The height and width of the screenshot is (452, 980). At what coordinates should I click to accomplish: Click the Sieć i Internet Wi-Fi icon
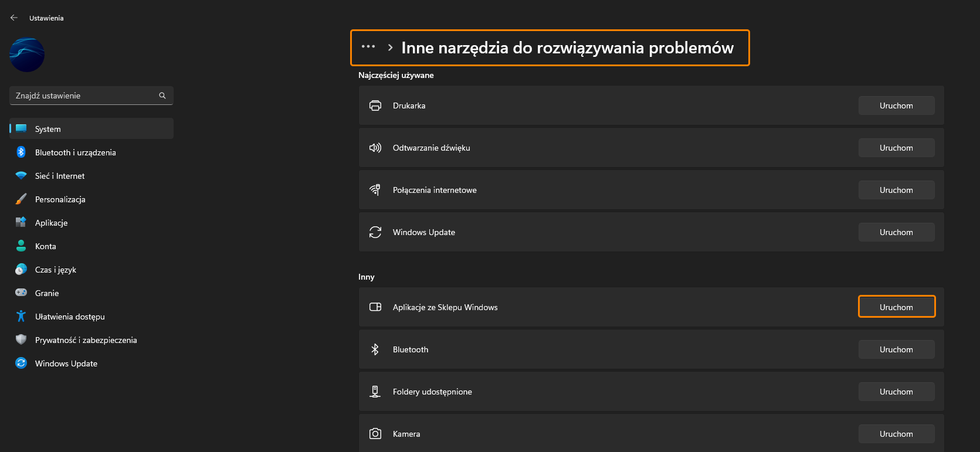click(x=21, y=175)
